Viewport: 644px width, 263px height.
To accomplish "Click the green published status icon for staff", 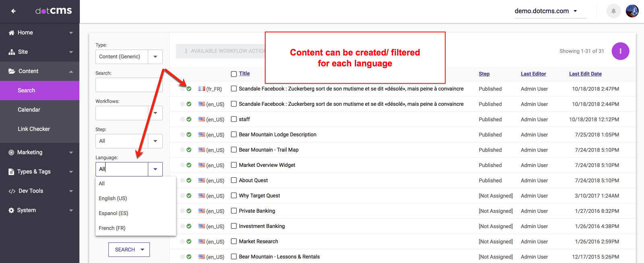I will coord(189,119).
